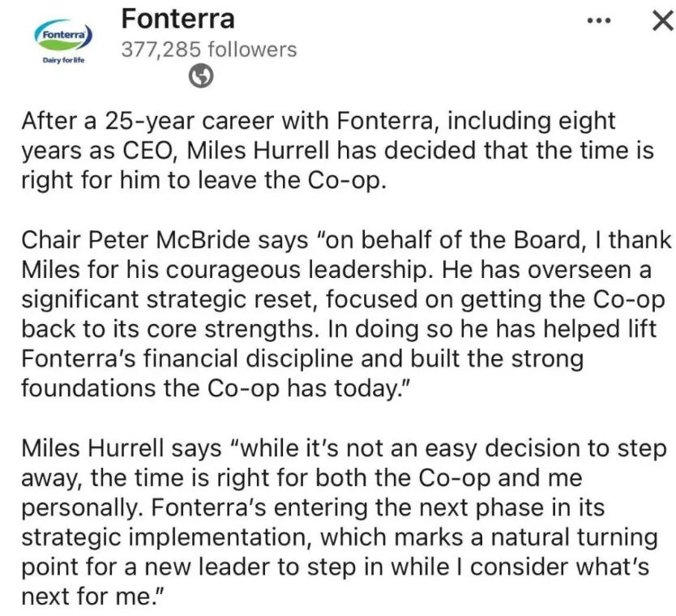
Task: Click the Fonterra logo avatar
Action: [62, 36]
